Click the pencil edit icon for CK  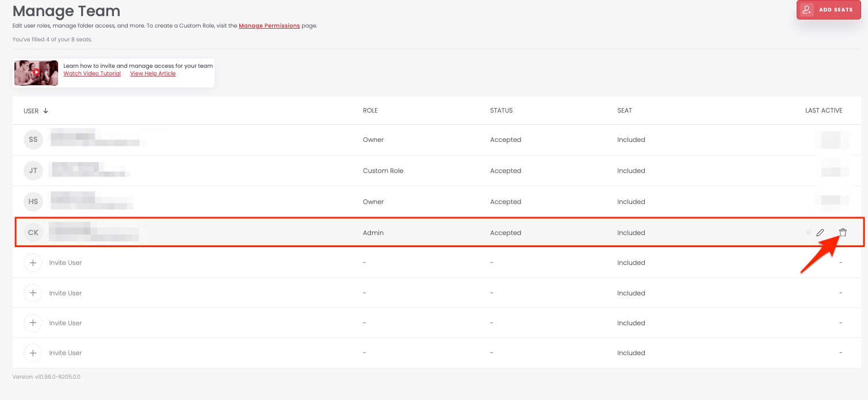820,233
